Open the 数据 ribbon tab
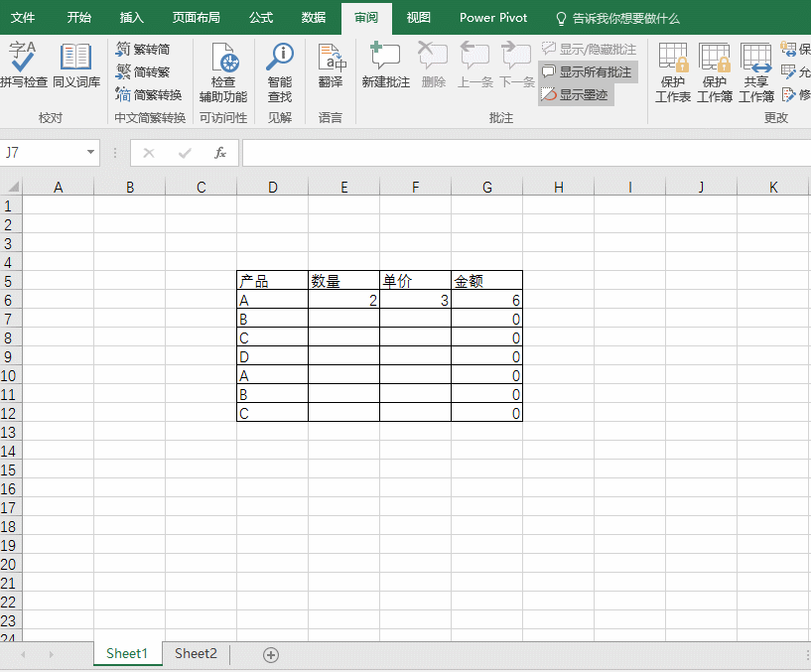811x672 pixels. pos(314,18)
